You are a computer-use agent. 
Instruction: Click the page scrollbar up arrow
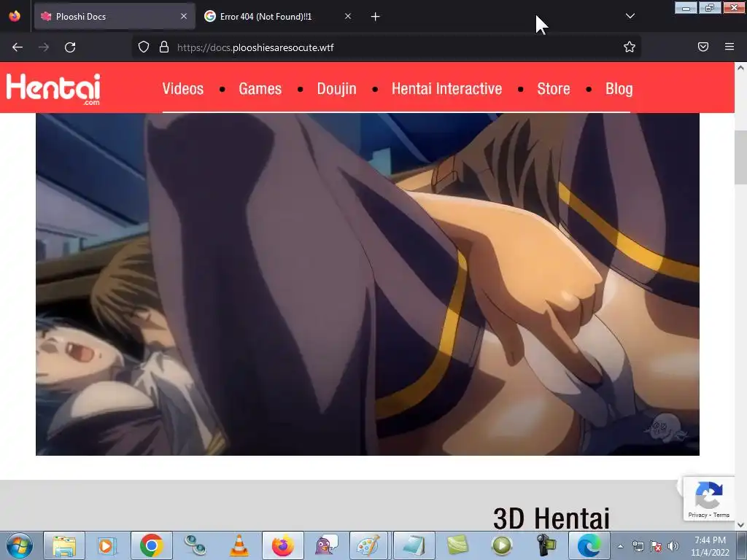click(x=740, y=68)
